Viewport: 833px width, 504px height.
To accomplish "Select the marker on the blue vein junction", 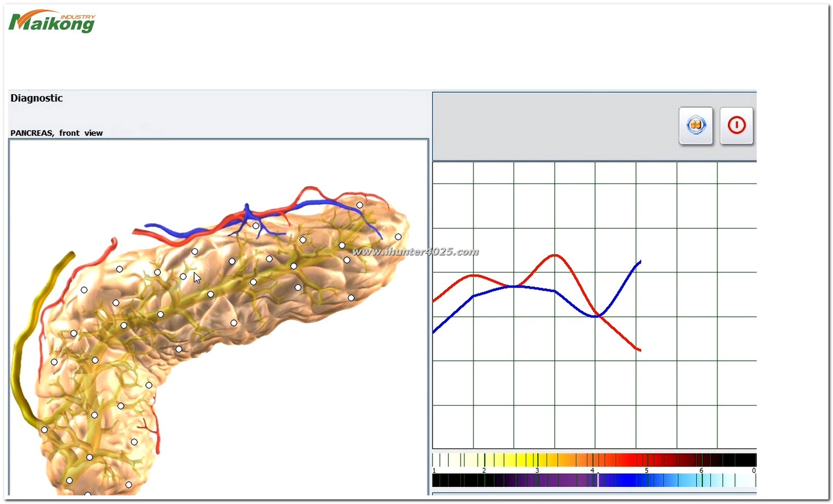I will pyautogui.click(x=256, y=226).
